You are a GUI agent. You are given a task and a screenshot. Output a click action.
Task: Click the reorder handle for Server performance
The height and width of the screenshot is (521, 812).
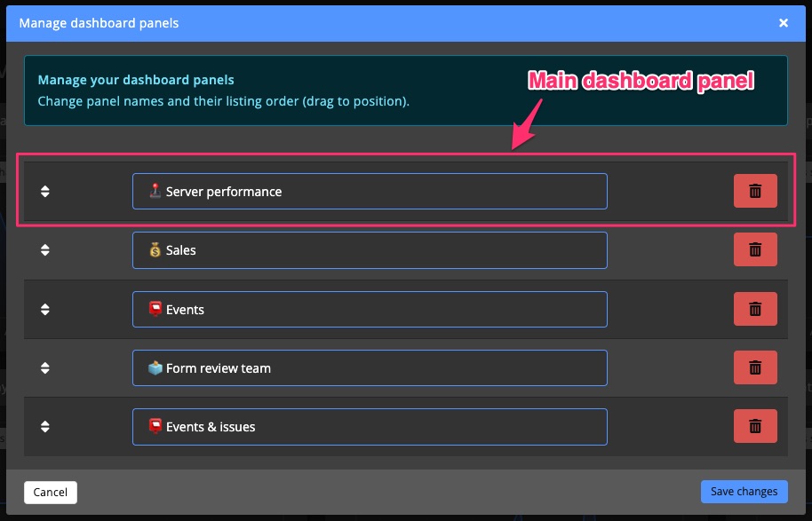[x=45, y=191]
